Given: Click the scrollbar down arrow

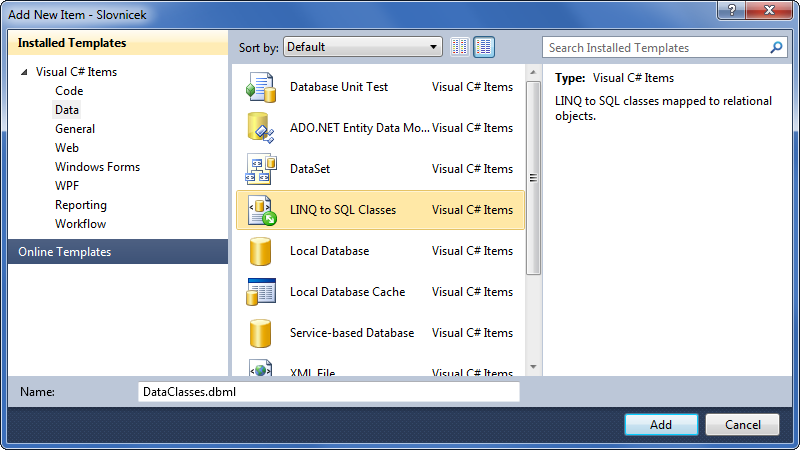Looking at the screenshot, I should pyautogui.click(x=533, y=367).
